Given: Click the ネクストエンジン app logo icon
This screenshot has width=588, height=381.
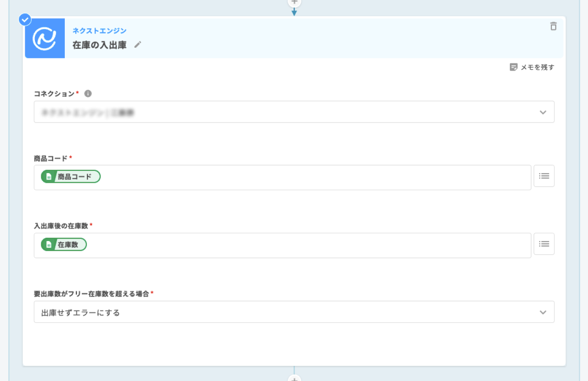Looking at the screenshot, I should [x=45, y=39].
